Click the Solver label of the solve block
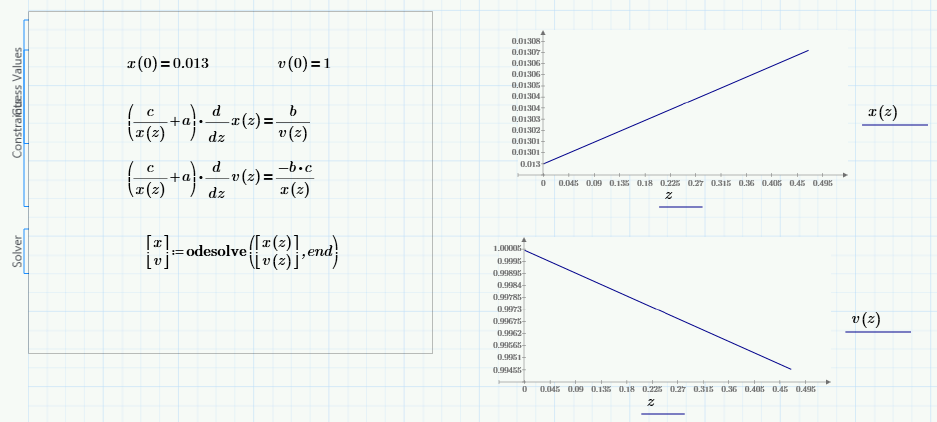The width and height of the screenshot is (937, 422). 17,251
